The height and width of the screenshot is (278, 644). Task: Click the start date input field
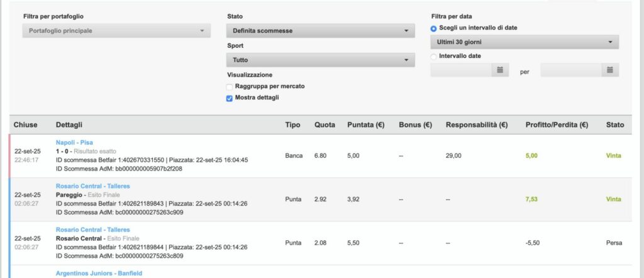[x=462, y=70]
